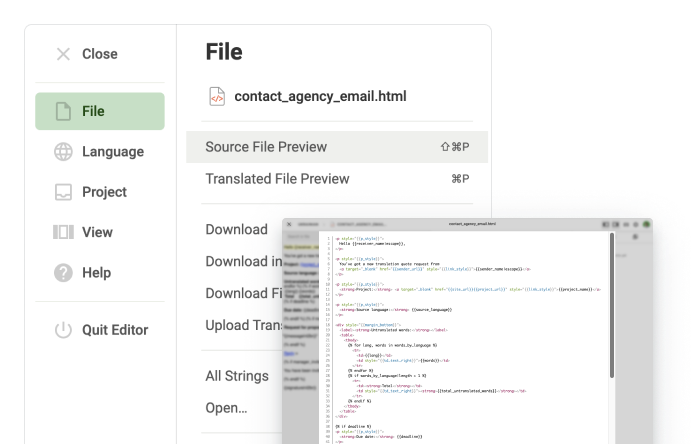Choose Source File Preview menu item
Screen dimensions: 696x444
(x=266, y=147)
